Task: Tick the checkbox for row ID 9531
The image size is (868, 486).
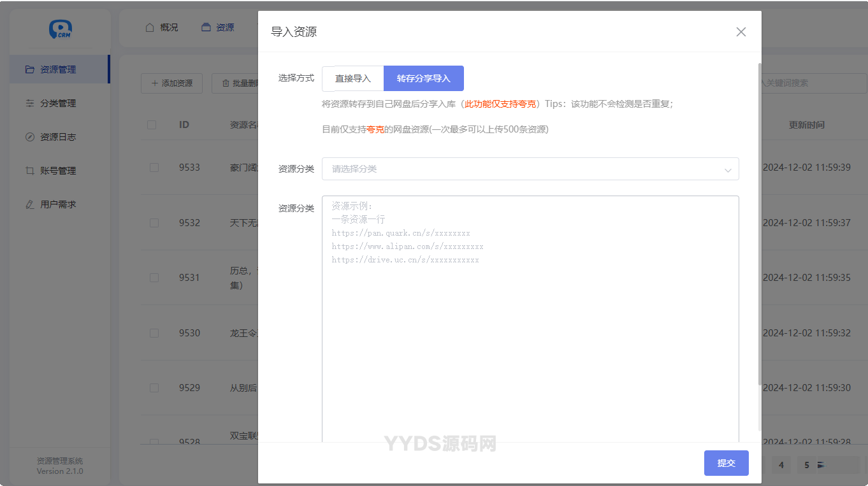Action: 154,278
